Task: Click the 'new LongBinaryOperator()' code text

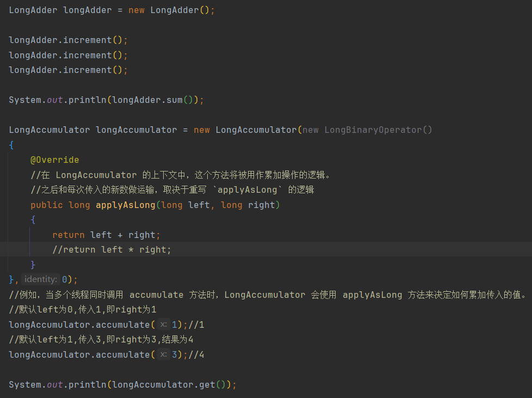Action: coord(367,130)
